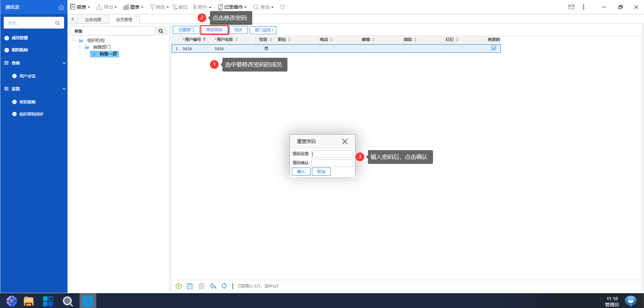This screenshot has height=308, width=644.
Task: Open the mail envelope icon
Action: click(x=572, y=7)
